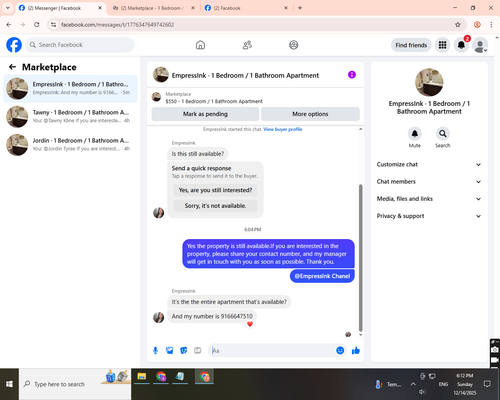Click the More options button
This screenshot has width=500, height=400.
click(x=310, y=114)
